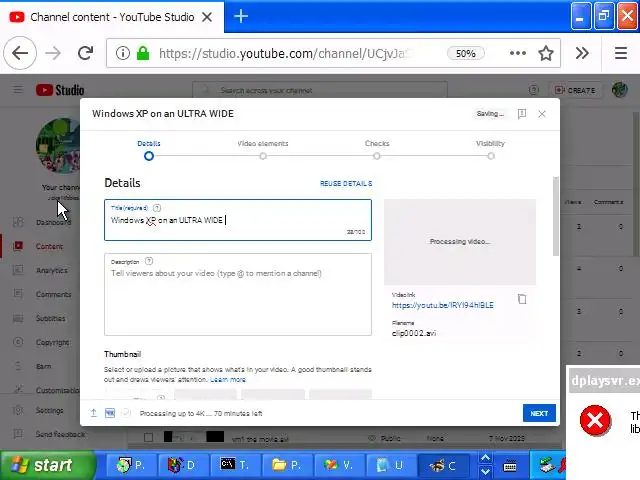Switch to taskbar item labeled V
640x480 pixels.
coord(340,465)
